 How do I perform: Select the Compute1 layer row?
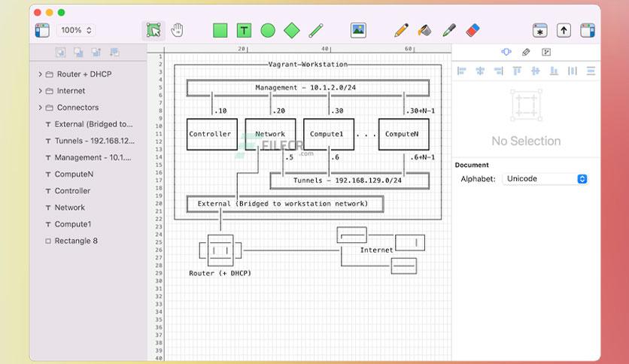88,224
